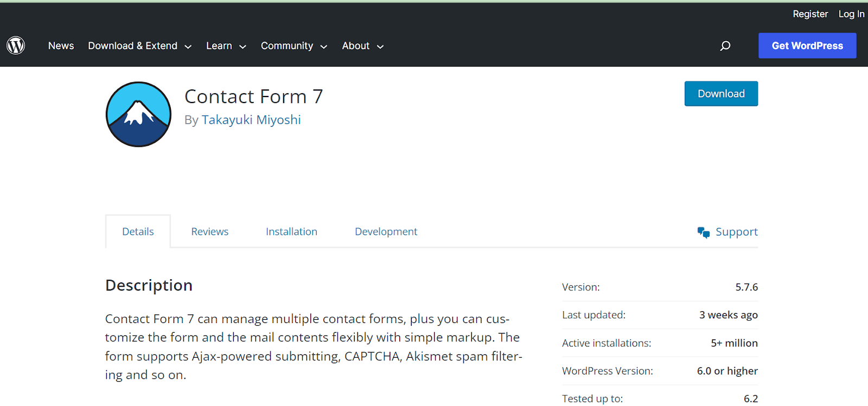Open the News menu item
868x406 pixels.
[61, 46]
